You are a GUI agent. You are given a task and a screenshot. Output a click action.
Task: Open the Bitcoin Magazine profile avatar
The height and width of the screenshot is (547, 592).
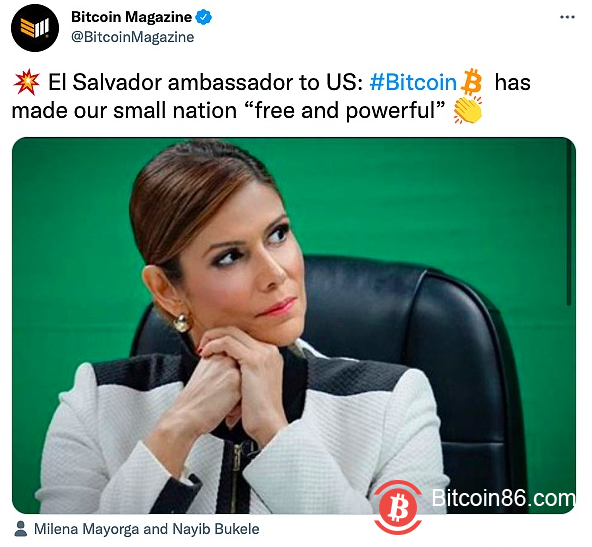35,28
